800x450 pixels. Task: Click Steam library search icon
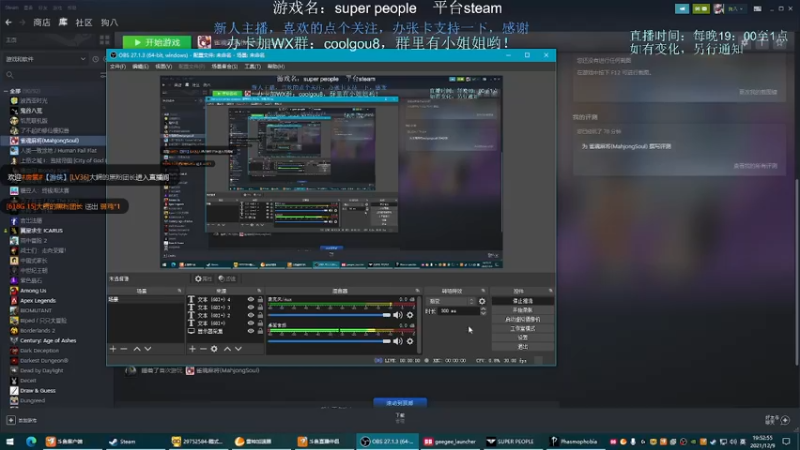[9, 75]
